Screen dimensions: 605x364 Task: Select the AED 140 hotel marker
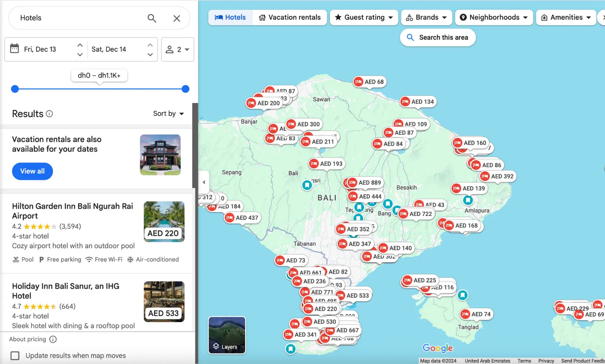(395, 248)
